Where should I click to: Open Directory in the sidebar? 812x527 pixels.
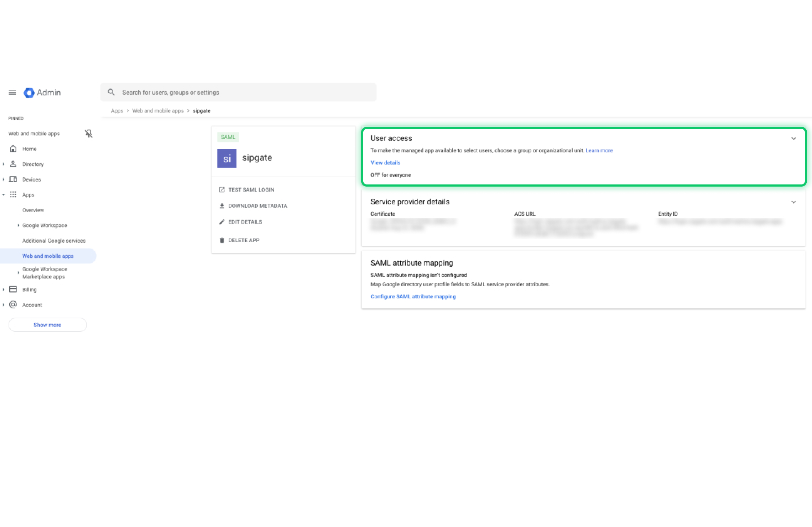[33, 164]
